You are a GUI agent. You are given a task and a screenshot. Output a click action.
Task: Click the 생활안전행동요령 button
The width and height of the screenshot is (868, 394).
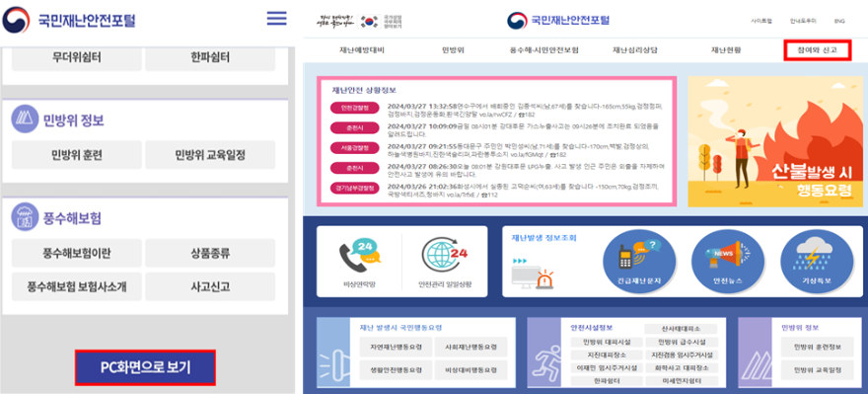[x=396, y=369]
